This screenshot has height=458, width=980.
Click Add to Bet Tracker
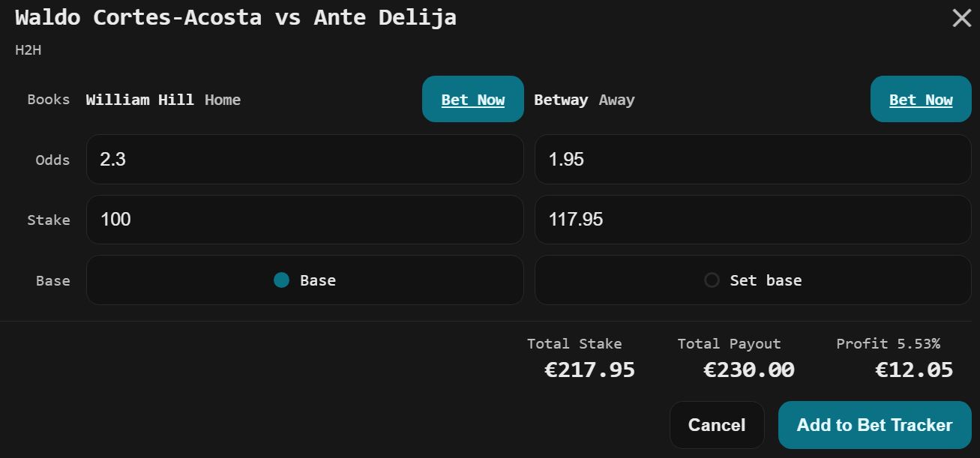click(x=874, y=424)
